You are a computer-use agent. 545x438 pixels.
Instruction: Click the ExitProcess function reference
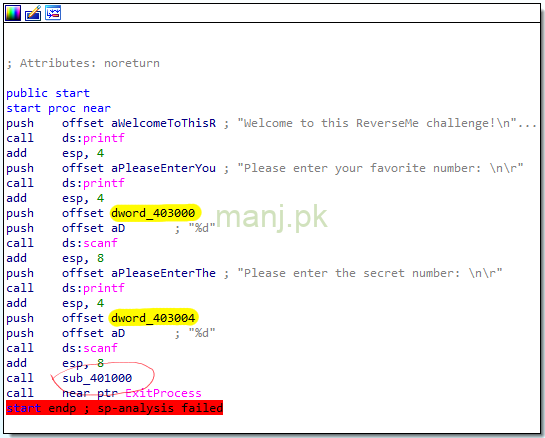pyautogui.click(x=163, y=393)
